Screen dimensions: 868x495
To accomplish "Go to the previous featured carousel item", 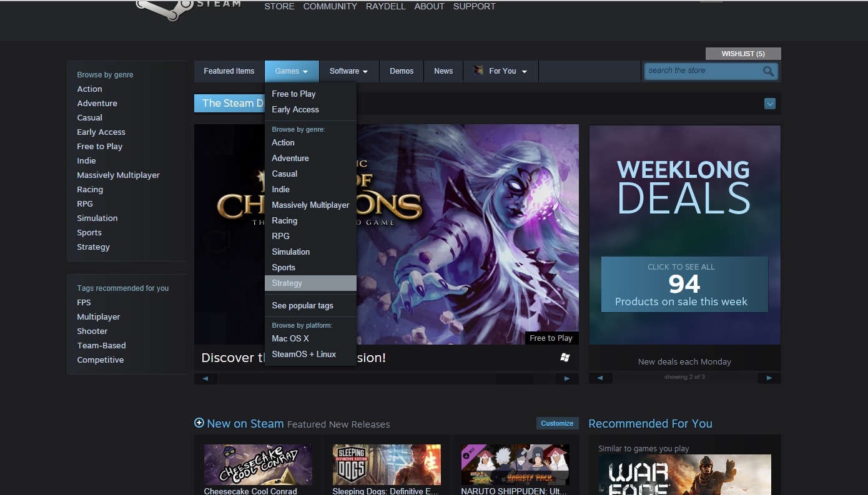I will [205, 378].
